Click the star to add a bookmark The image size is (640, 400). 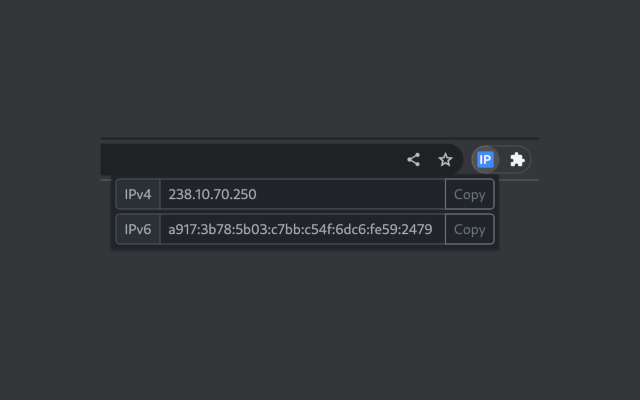coord(445,159)
